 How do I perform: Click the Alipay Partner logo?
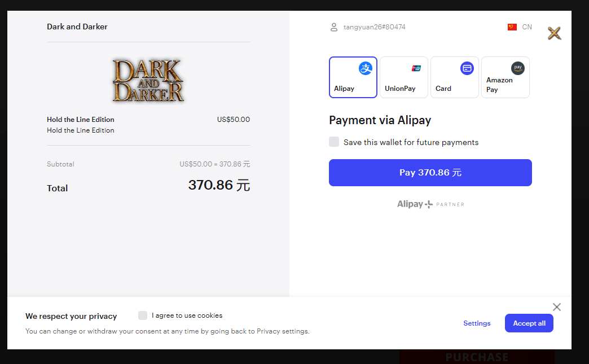tap(430, 204)
